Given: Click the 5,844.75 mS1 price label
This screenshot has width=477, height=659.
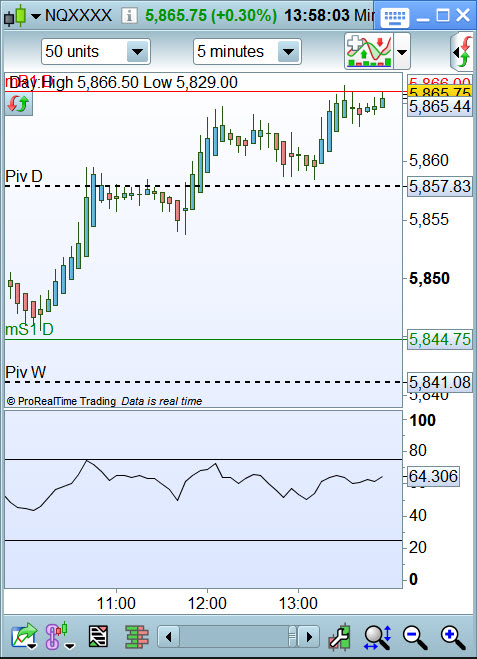Looking at the screenshot, I should (x=440, y=339).
